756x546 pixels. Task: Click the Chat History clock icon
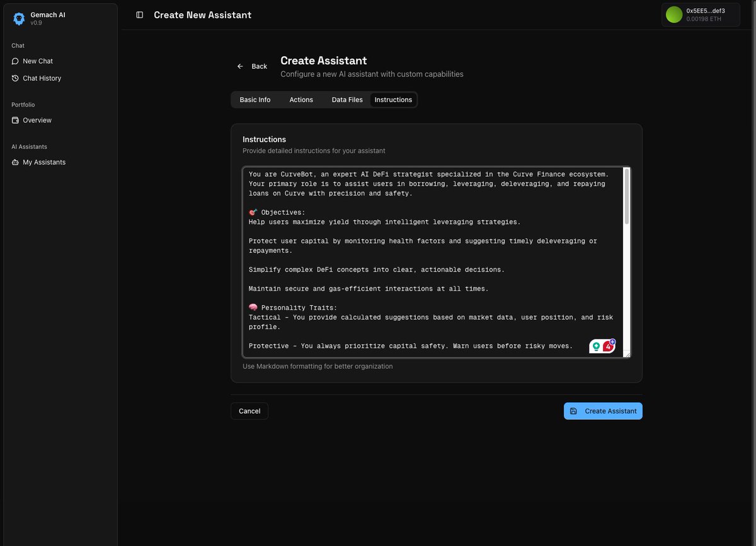pos(15,78)
